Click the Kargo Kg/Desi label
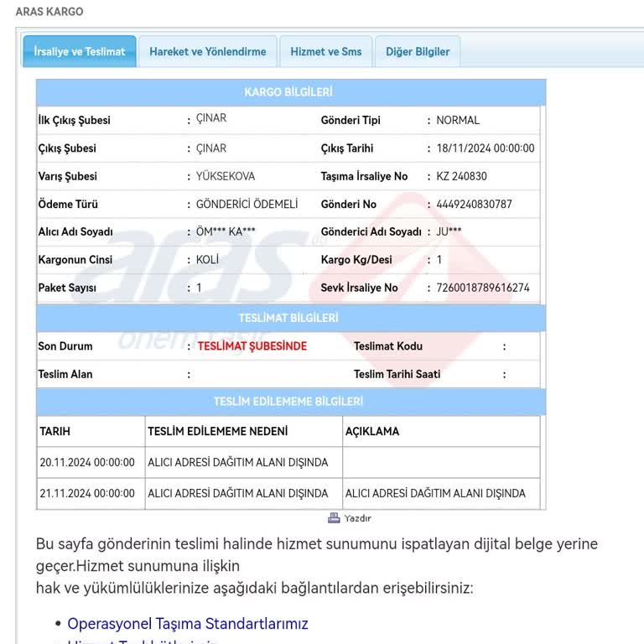This screenshot has width=644, height=644. (x=356, y=260)
